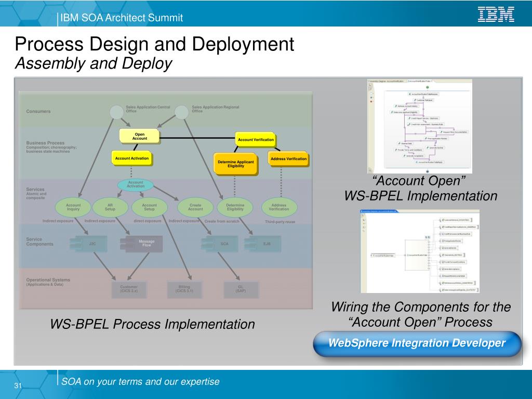Select the Billing (CICS 3.1) system box
This screenshot has width=532, height=399.
pos(184,289)
